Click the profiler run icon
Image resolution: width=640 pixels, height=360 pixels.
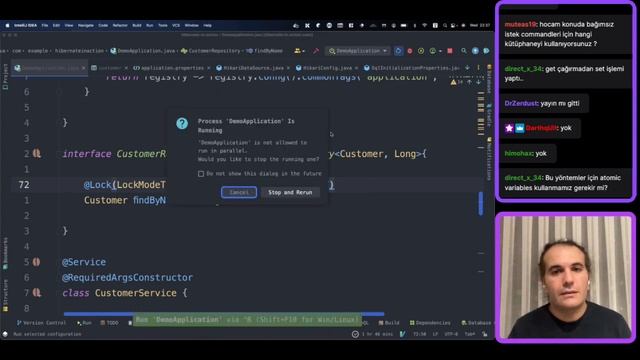click(x=432, y=51)
